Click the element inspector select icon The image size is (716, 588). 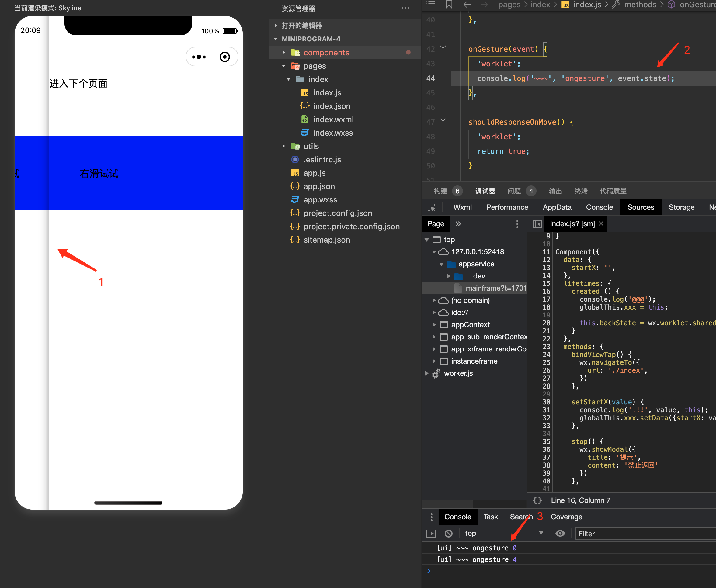(x=431, y=208)
